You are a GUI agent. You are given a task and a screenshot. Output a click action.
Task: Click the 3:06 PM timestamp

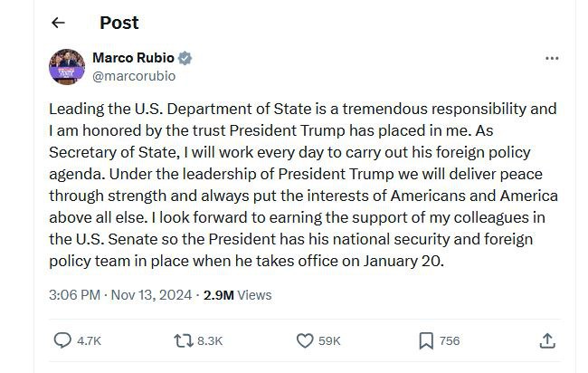click(74, 295)
